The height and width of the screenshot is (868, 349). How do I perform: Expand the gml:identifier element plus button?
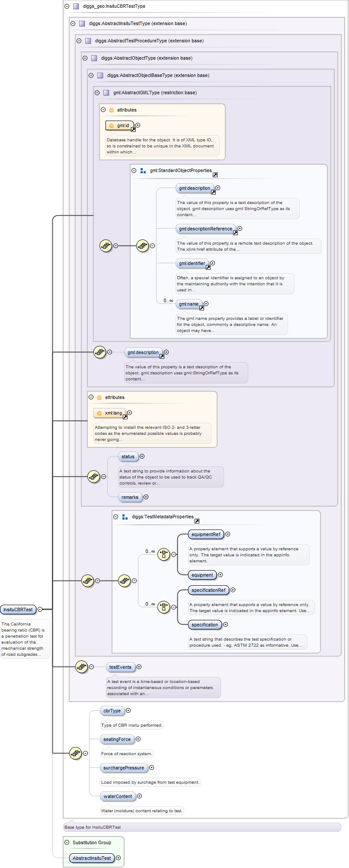click(212, 263)
